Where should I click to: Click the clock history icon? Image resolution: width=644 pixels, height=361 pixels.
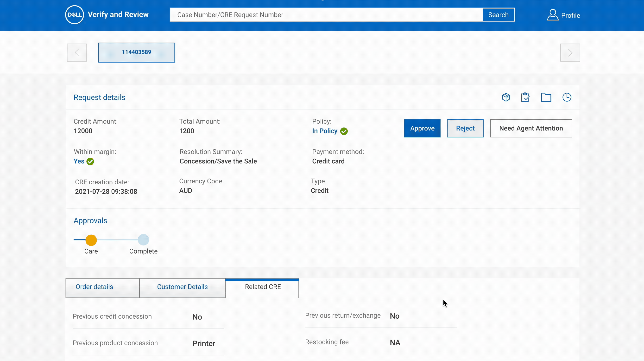567,97
